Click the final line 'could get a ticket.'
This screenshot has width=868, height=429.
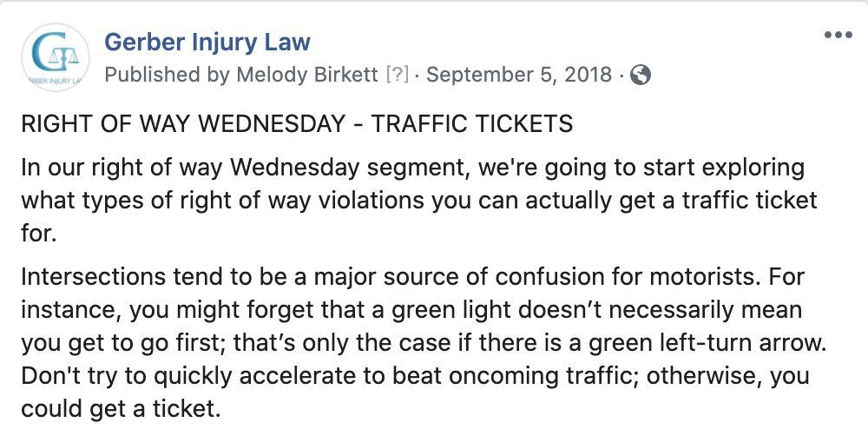click(x=121, y=409)
